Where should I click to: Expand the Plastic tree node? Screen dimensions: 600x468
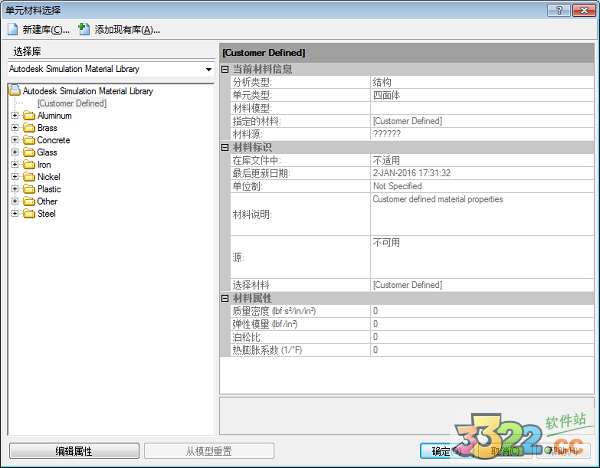[x=15, y=189]
